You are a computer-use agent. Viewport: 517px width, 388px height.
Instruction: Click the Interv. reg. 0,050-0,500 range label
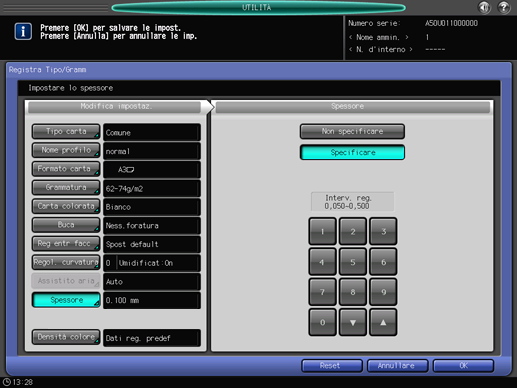pyautogui.click(x=352, y=202)
